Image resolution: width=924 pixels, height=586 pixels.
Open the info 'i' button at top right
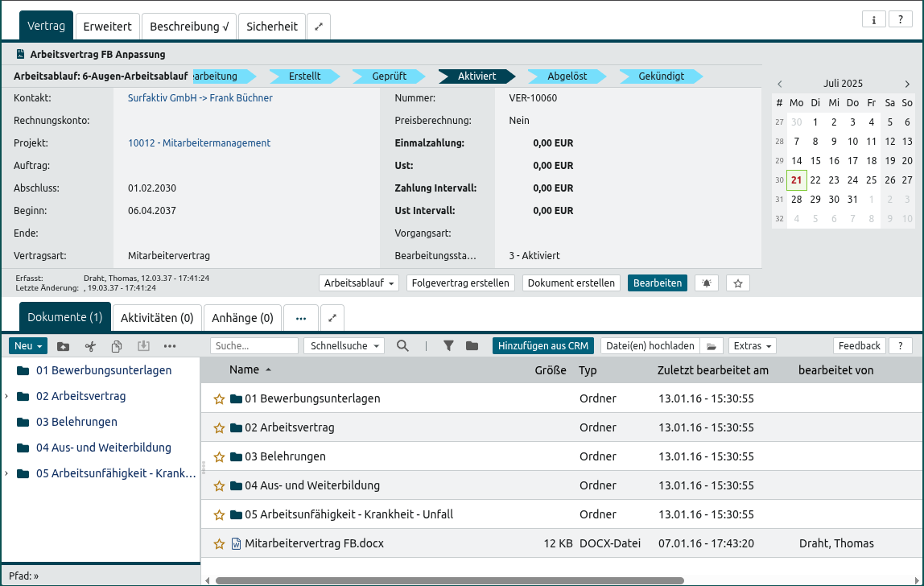tap(873, 20)
